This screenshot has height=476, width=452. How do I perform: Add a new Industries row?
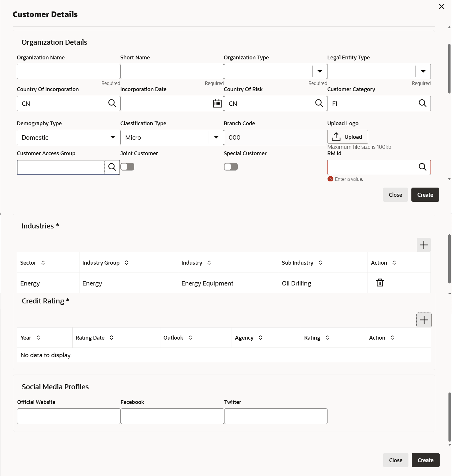point(424,245)
